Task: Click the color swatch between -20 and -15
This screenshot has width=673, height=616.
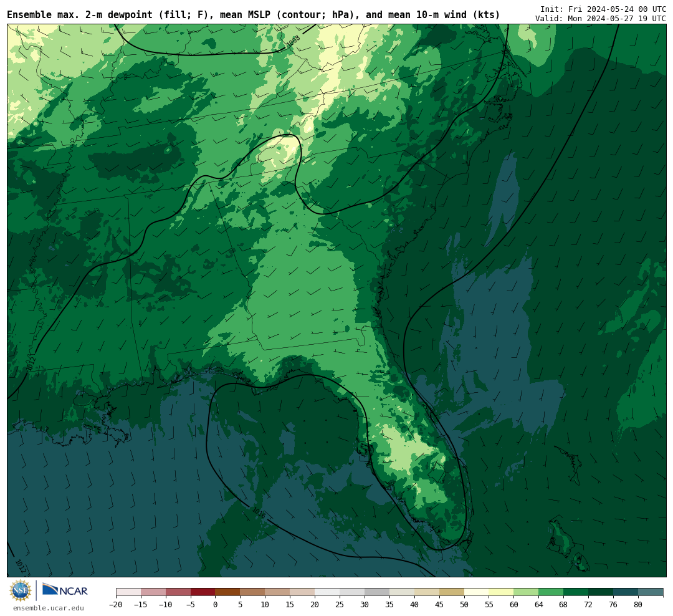Action: 128,592
